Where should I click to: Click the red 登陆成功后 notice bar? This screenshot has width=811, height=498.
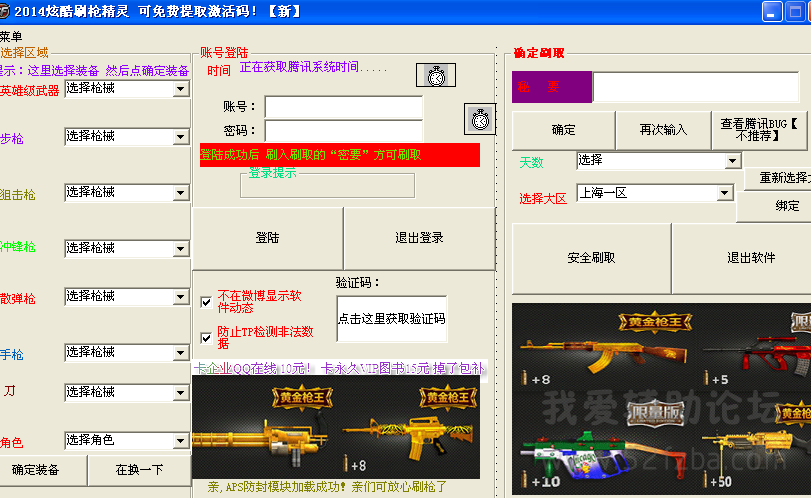340,155
